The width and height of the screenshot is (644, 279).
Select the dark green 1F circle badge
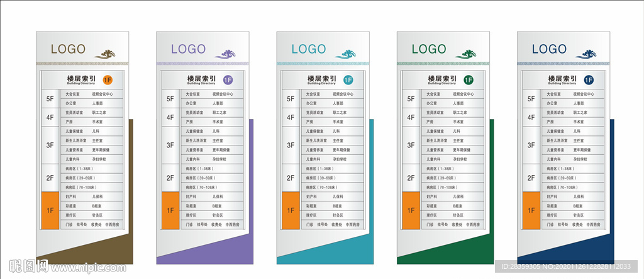(x=469, y=79)
